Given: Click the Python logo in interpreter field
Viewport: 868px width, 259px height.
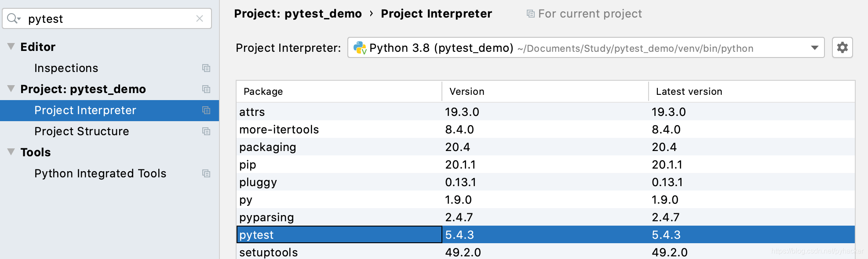Looking at the screenshot, I should pyautogui.click(x=360, y=48).
